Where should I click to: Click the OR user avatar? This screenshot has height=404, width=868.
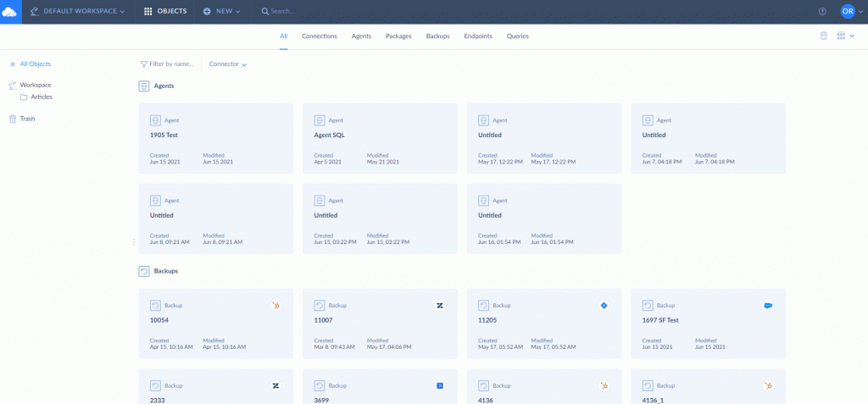pyautogui.click(x=848, y=11)
